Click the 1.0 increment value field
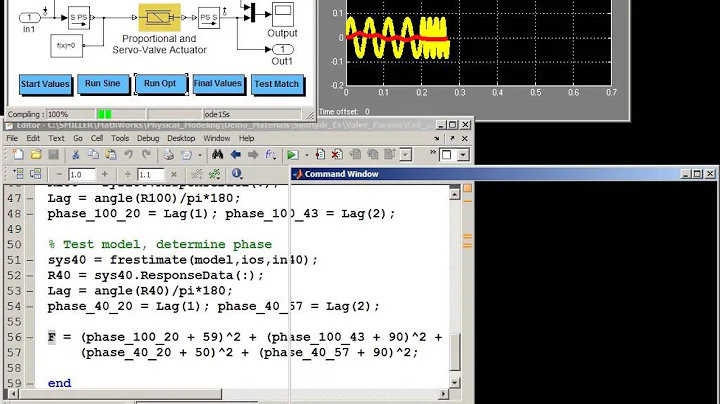 pyautogui.click(x=82, y=174)
